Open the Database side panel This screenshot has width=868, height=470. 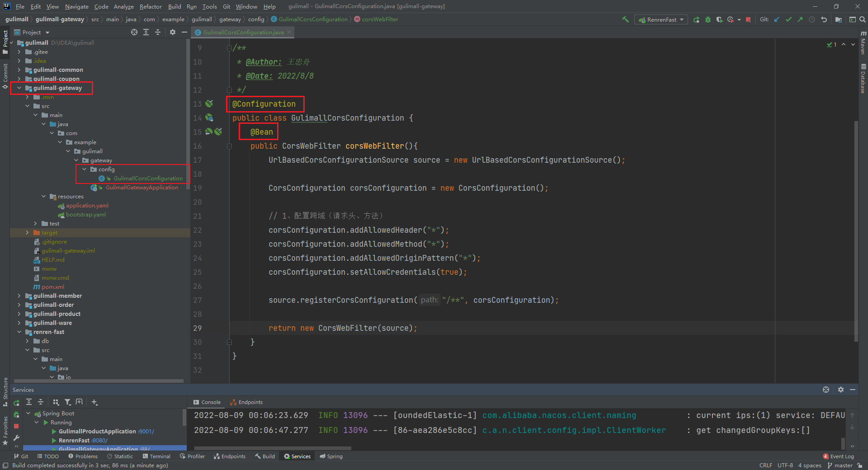click(x=863, y=79)
